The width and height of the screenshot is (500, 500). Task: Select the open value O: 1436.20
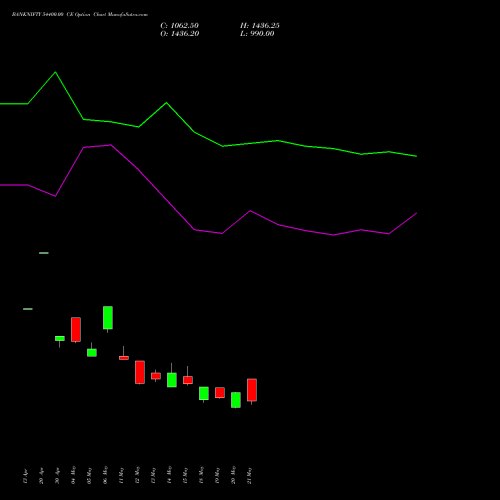[x=180, y=34]
